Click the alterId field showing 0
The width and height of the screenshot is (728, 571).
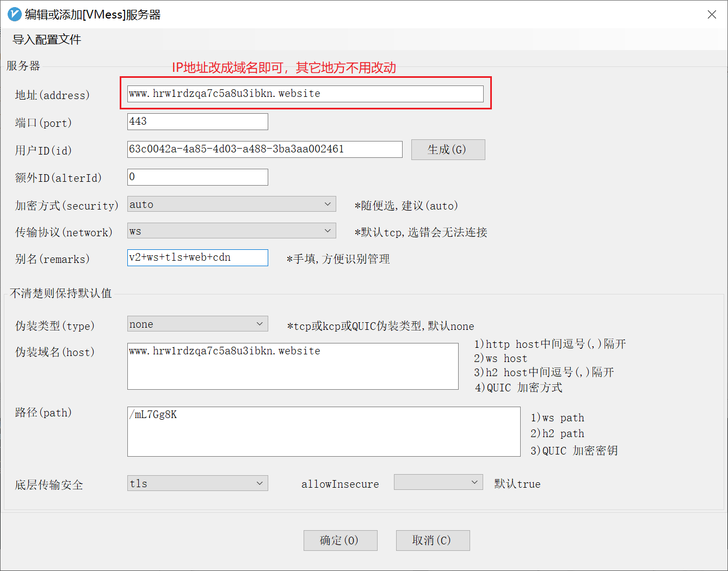point(198,177)
